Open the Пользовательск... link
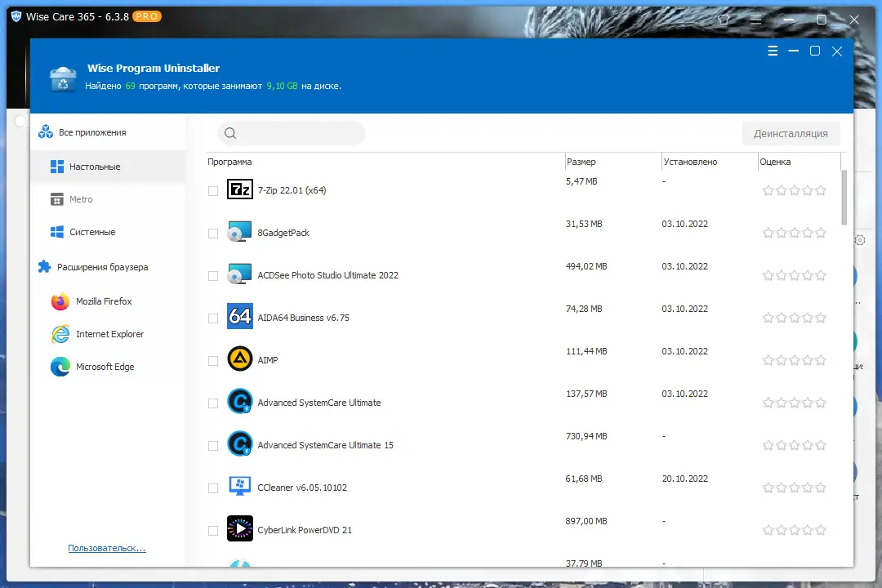The height and width of the screenshot is (588, 882). 107,548
